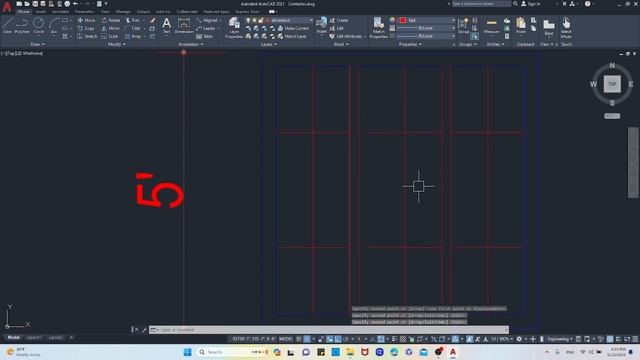
Task: Expand the Modify panel
Action: point(117,44)
